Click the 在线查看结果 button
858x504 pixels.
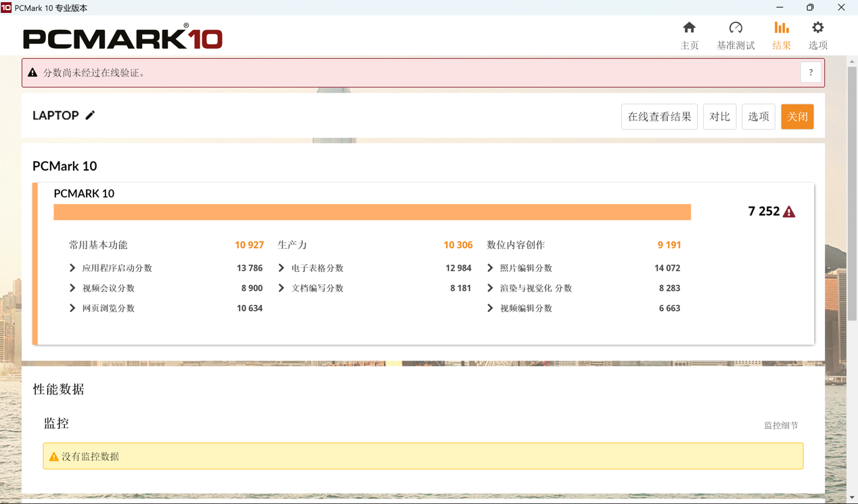[659, 117]
